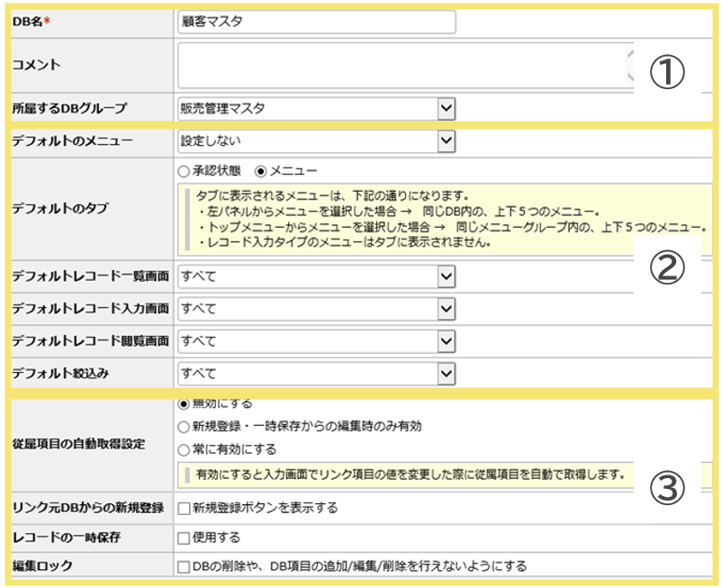
Task: Expand the デフォルトのメニュー dropdown
Action: pyautogui.click(x=316, y=140)
